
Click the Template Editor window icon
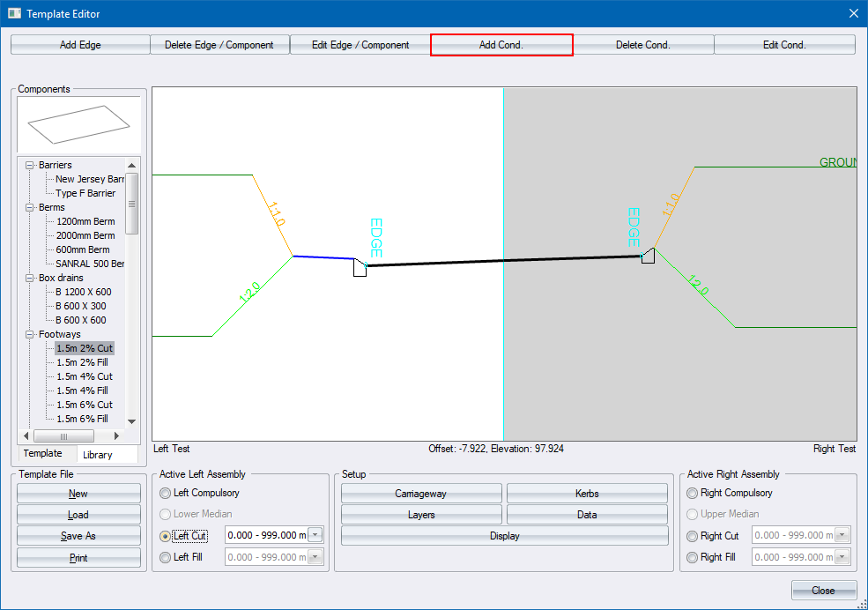(14, 13)
